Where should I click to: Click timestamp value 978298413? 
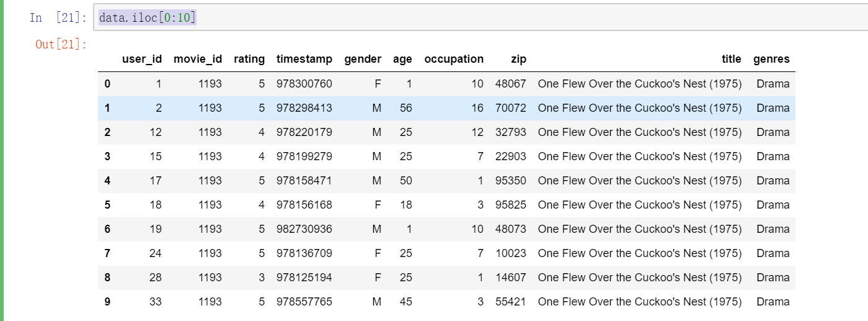[x=304, y=108]
